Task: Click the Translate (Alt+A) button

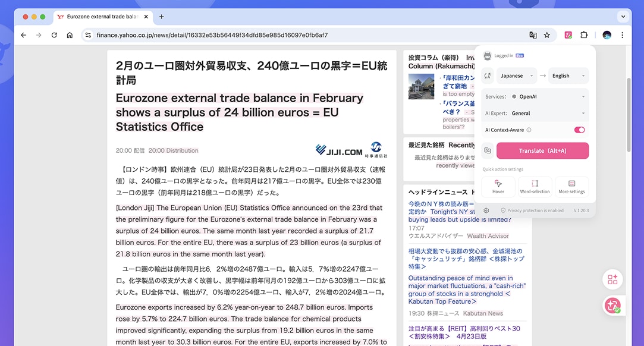Action: (x=542, y=150)
